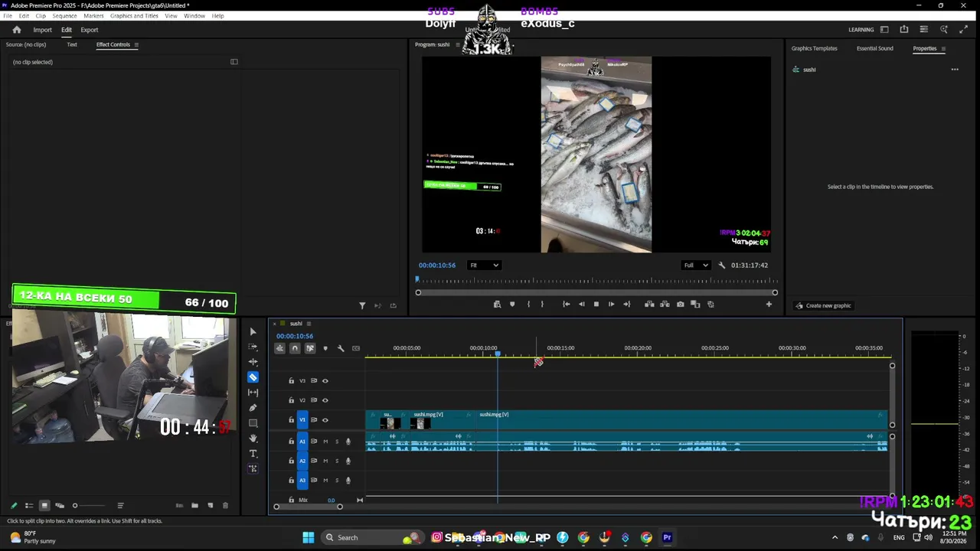The image size is (980, 551).
Task: Click the Export workspace button
Action: coord(90,30)
